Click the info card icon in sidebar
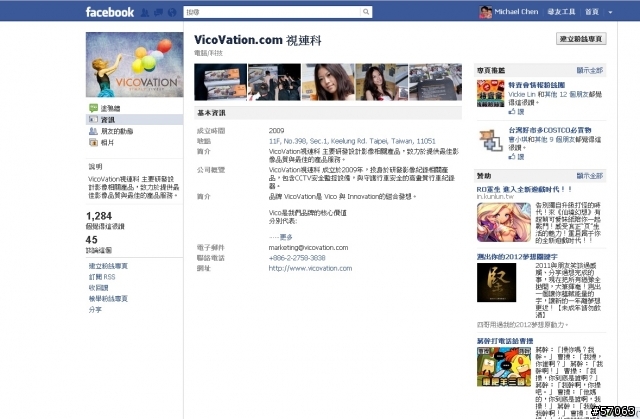 coord(93,120)
